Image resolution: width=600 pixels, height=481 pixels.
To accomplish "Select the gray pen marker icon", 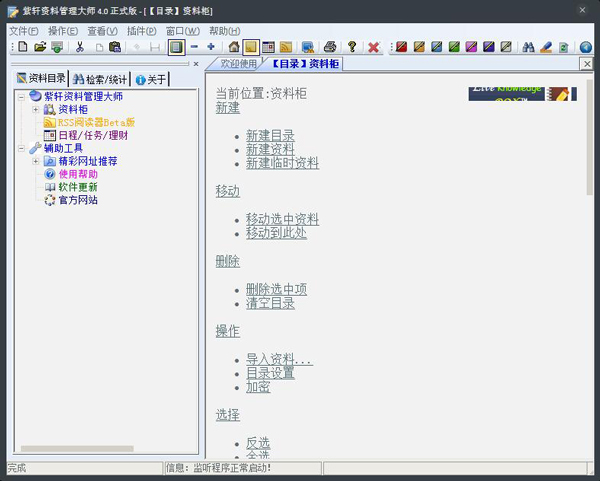I will pos(506,47).
